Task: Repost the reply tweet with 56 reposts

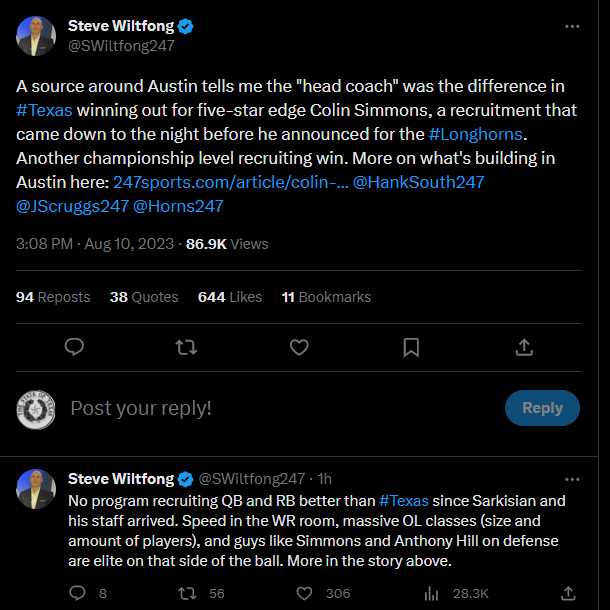Action: point(186,593)
